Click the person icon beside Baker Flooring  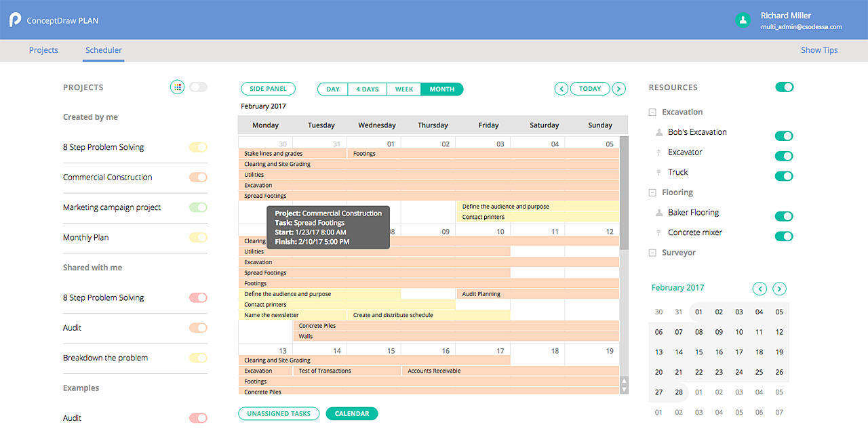(x=658, y=213)
